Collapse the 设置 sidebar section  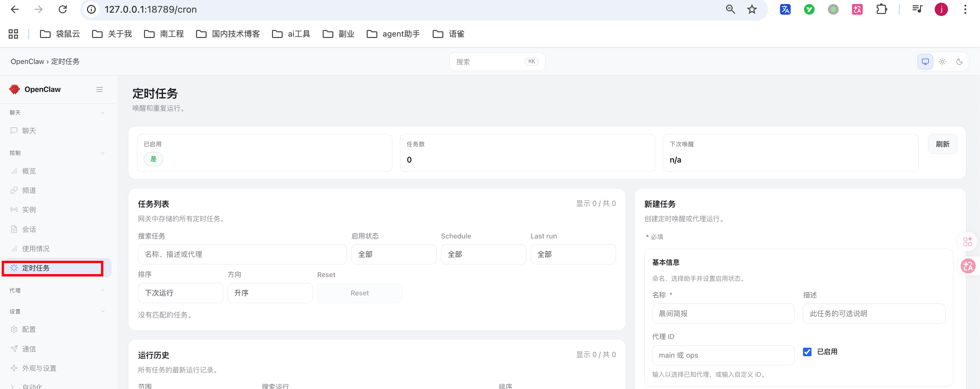(103, 311)
